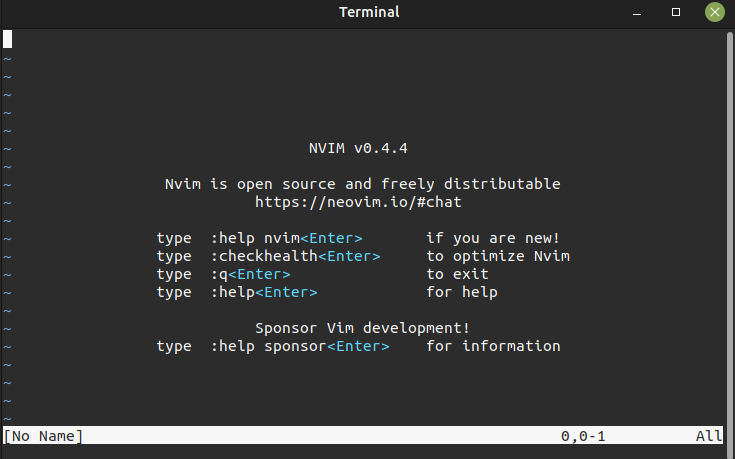Click 'Nvim is open source and freely distributable'
Screen dimensions: 735x459
(x=362, y=184)
